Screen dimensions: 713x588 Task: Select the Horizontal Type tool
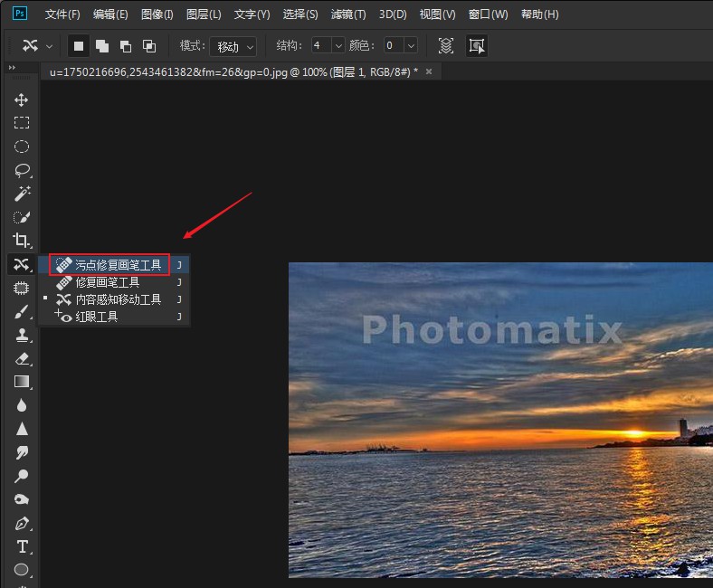click(x=22, y=546)
